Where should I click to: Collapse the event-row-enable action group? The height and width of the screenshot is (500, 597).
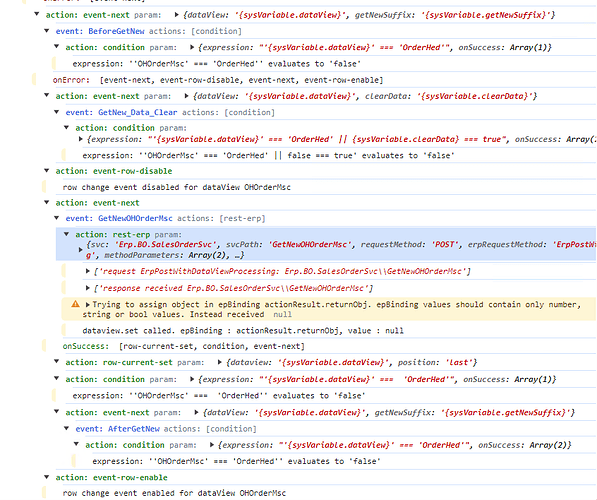[x=47, y=477]
